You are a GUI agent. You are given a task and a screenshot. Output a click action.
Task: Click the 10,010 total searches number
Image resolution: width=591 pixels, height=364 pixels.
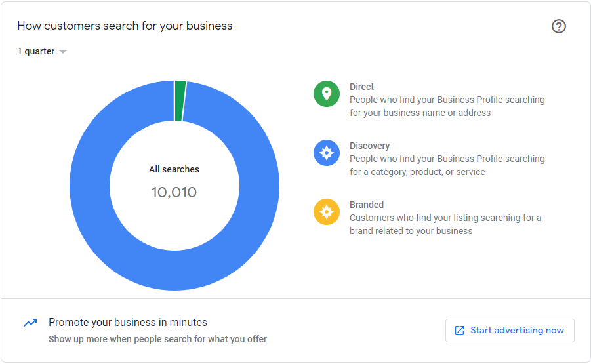point(174,192)
